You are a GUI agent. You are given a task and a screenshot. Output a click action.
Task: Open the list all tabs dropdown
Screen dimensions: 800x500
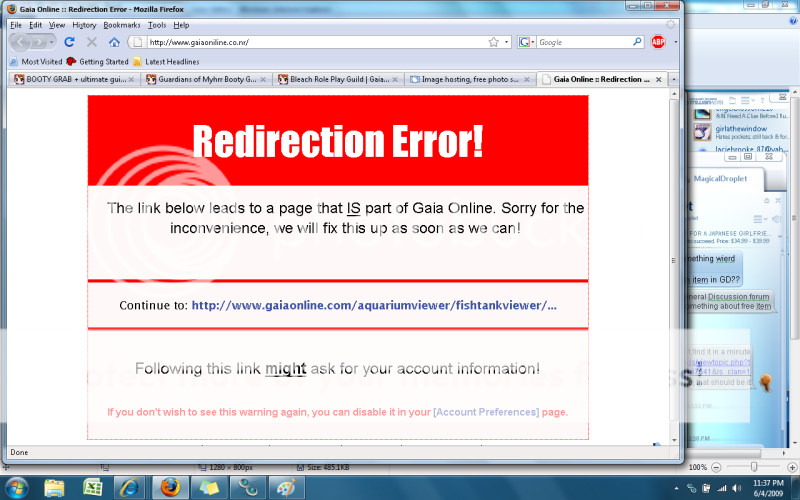(x=672, y=79)
